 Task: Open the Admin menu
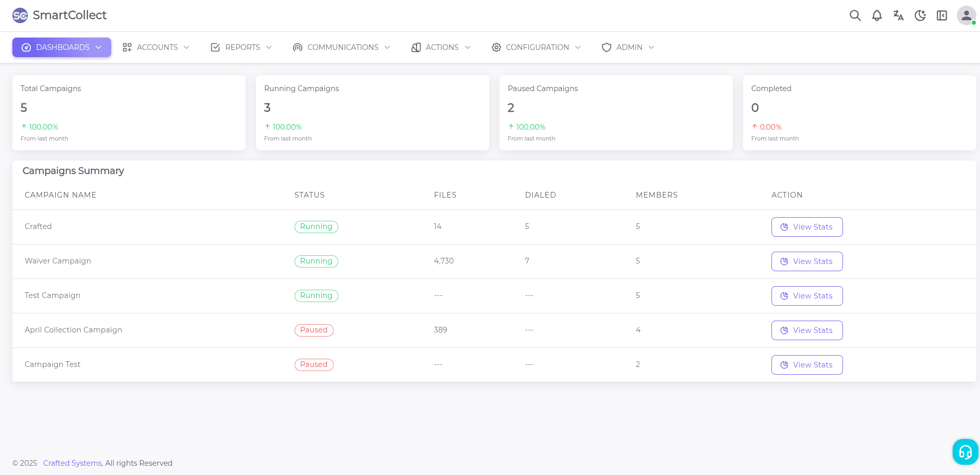(628, 47)
